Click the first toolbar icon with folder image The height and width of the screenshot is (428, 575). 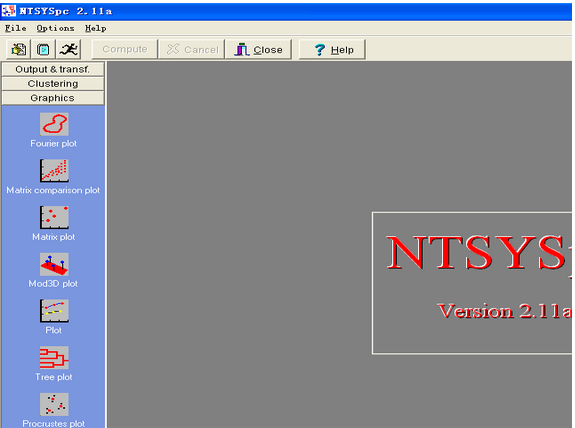pos(18,49)
